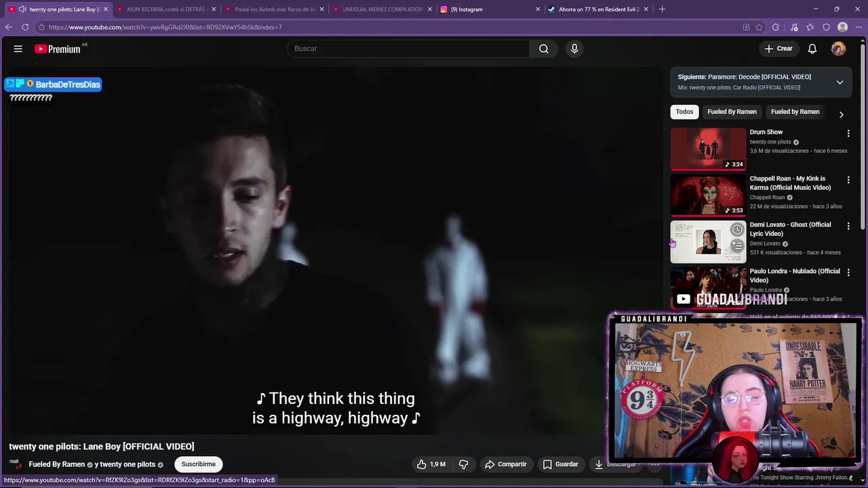
Task: Select the Todos filter chip
Action: 684,112
